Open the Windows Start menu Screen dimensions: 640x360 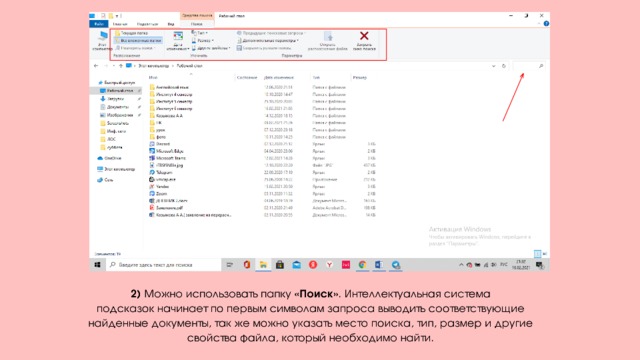click(98, 265)
